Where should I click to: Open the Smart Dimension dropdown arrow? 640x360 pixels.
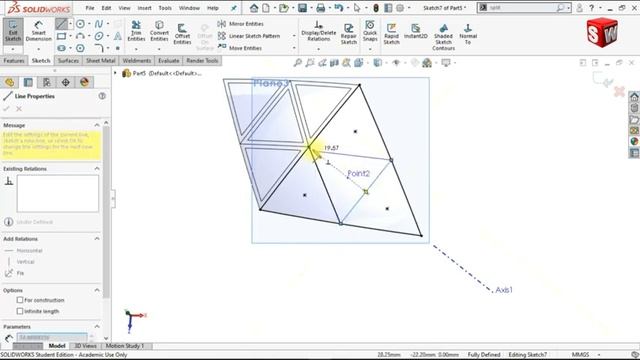(x=38, y=49)
